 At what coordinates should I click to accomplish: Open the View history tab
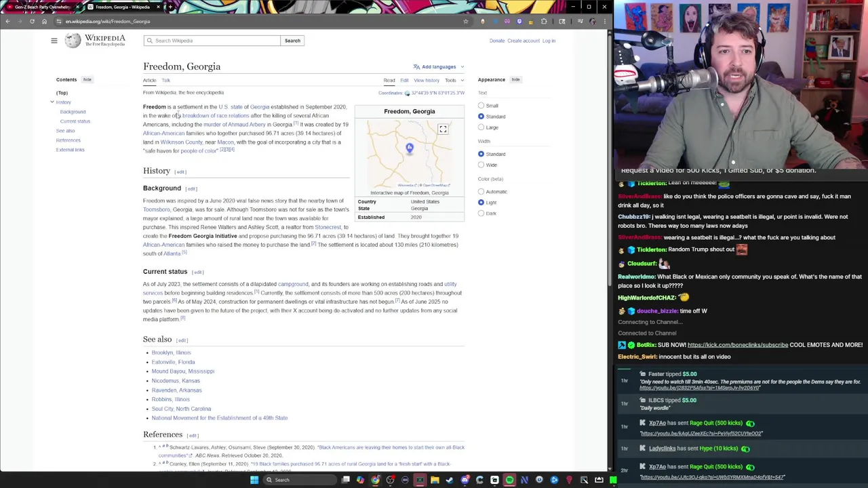(427, 80)
